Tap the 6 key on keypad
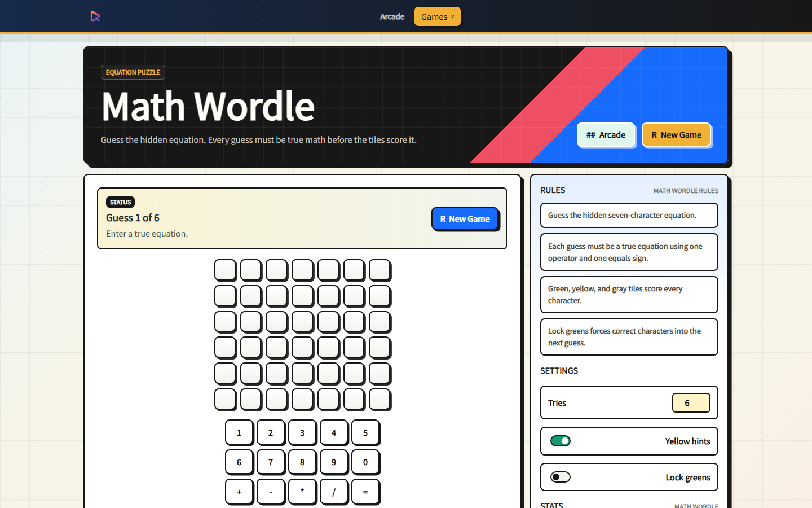 click(x=239, y=462)
